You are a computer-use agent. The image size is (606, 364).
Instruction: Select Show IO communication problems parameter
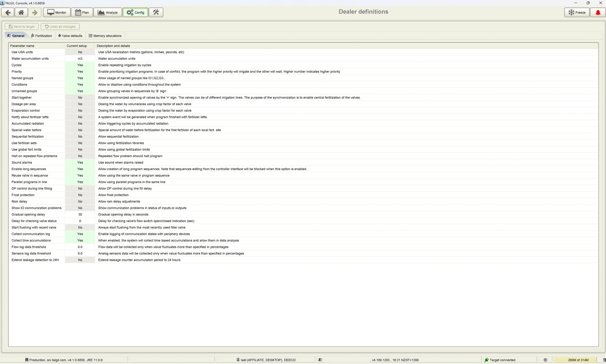(x=36, y=208)
